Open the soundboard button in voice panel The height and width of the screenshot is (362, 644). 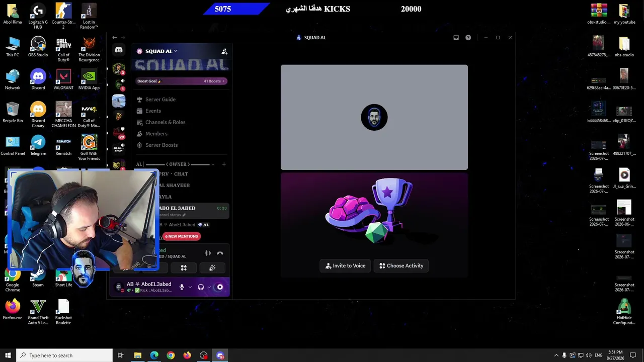coord(212,268)
